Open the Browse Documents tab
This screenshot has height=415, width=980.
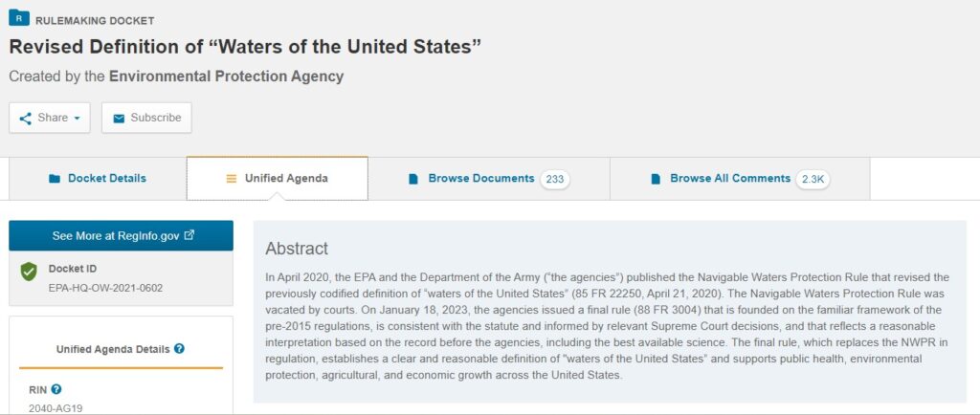coord(489,179)
